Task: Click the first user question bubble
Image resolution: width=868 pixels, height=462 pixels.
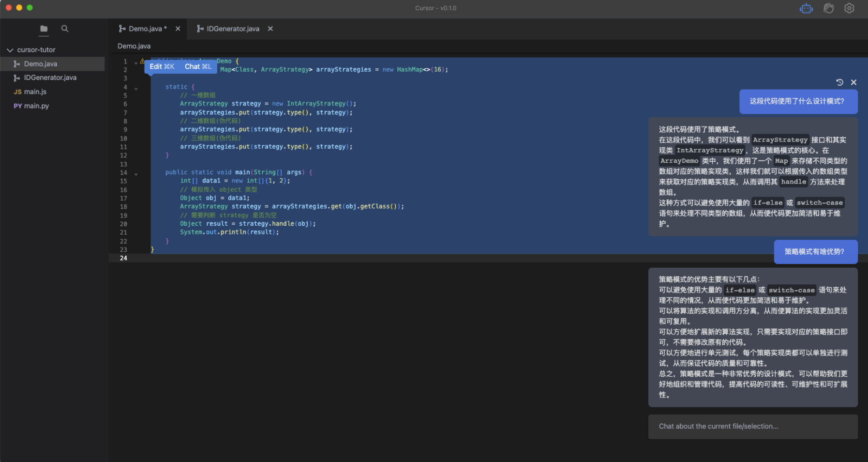Action: (x=798, y=102)
